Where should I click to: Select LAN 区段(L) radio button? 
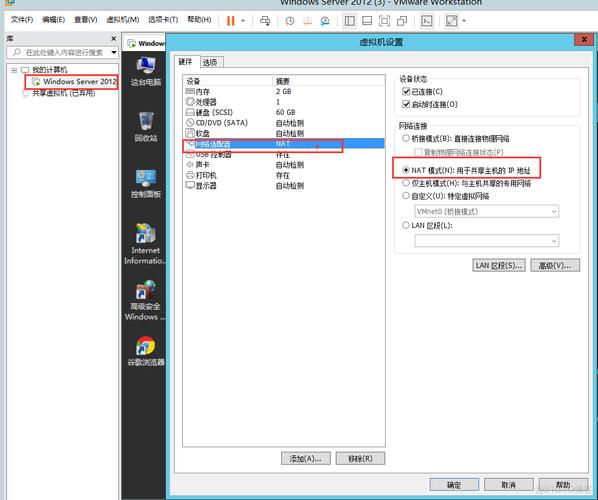[406, 225]
